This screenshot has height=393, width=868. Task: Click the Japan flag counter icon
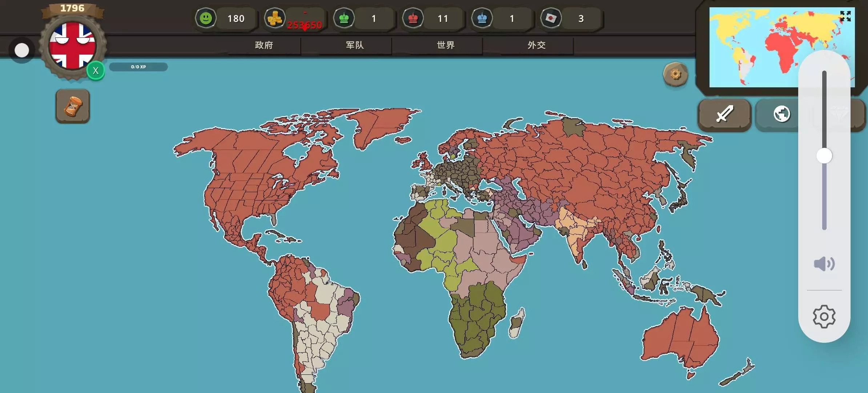click(551, 18)
